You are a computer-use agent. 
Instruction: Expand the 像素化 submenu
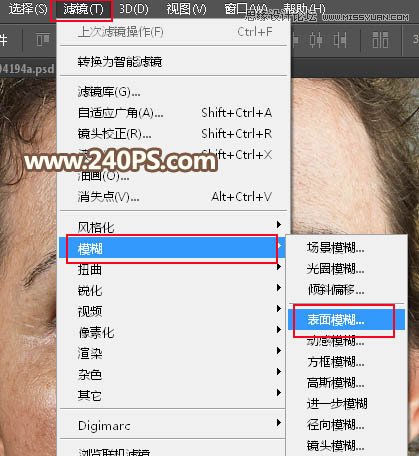tap(173, 332)
